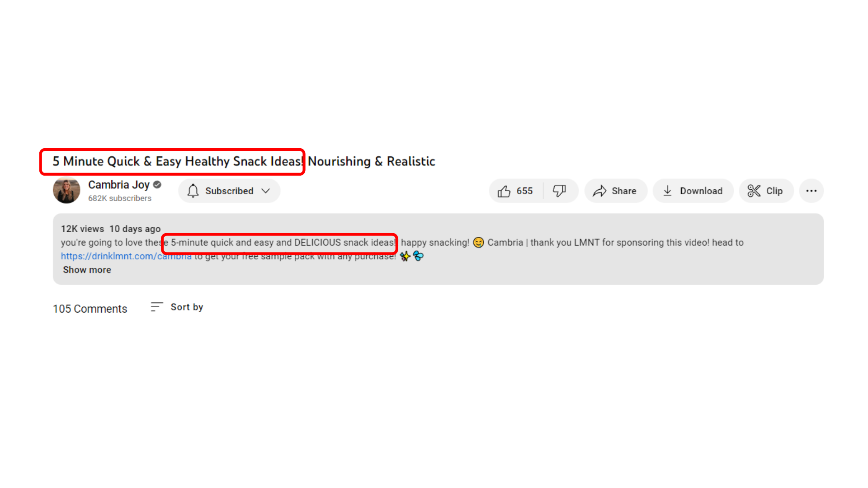This screenshot has width=868, height=488.
Task: Click the notification bell icon
Action: point(193,191)
